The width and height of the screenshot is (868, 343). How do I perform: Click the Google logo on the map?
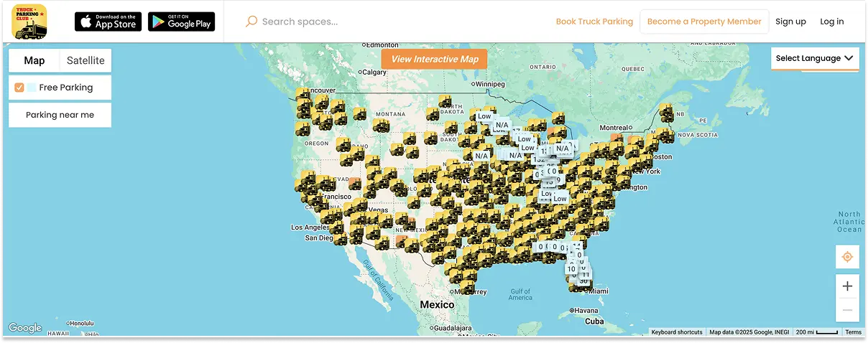pos(25,328)
